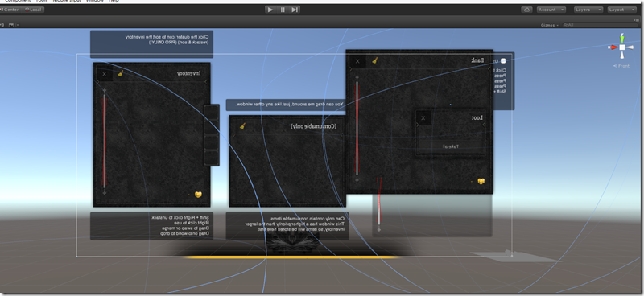Click the Inventory scrollbar up arrow

click(105, 90)
